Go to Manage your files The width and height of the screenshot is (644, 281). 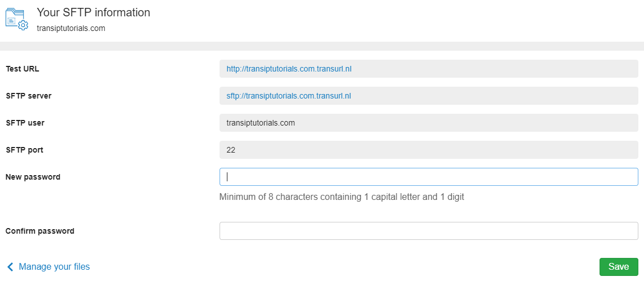point(54,267)
